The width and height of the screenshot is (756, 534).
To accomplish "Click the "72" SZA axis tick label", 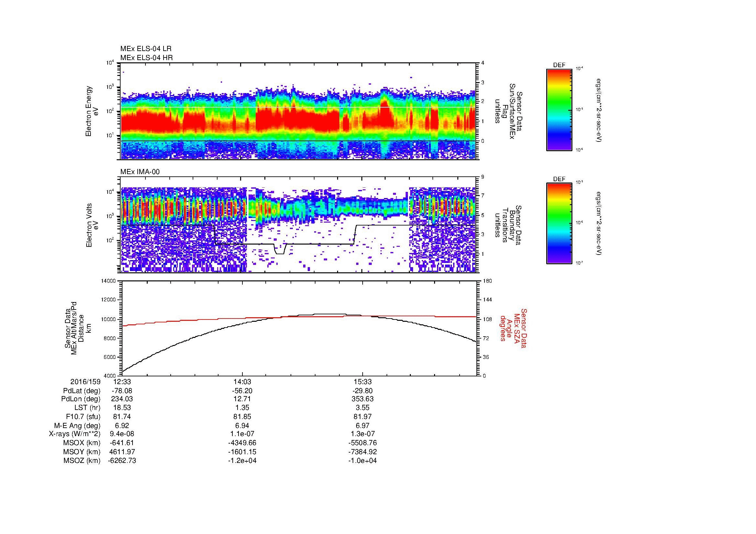I will click(x=486, y=338).
